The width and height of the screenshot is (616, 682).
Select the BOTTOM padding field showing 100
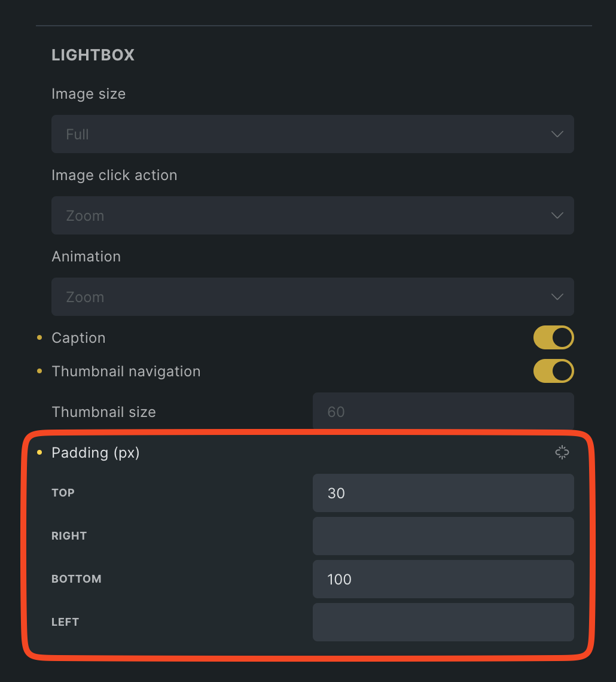coord(443,579)
